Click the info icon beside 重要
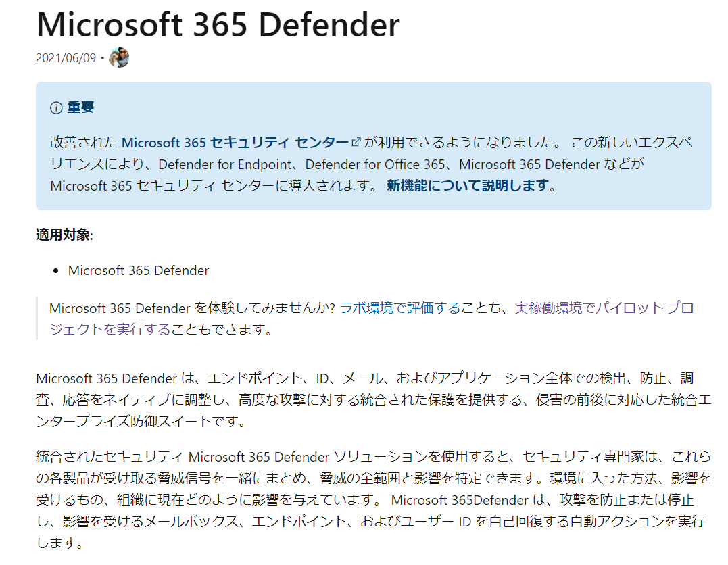728x565 pixels. tap(56, 107)
